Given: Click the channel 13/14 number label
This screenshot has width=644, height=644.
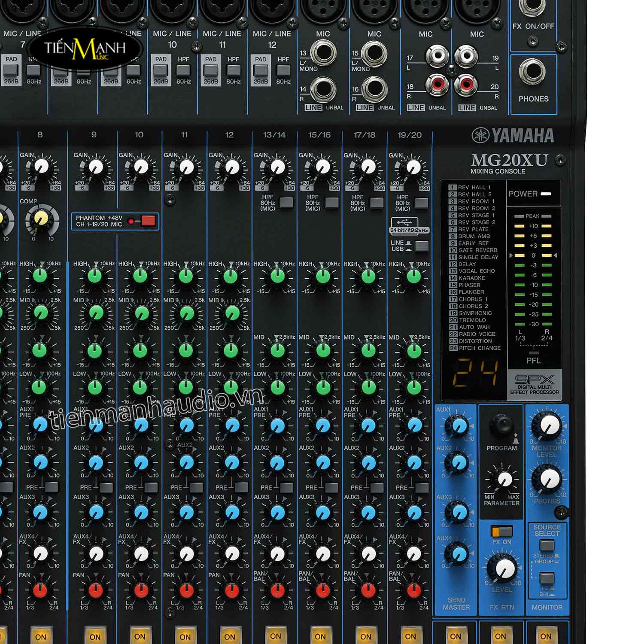Looking at the screenshot, I should click(274, 135).
